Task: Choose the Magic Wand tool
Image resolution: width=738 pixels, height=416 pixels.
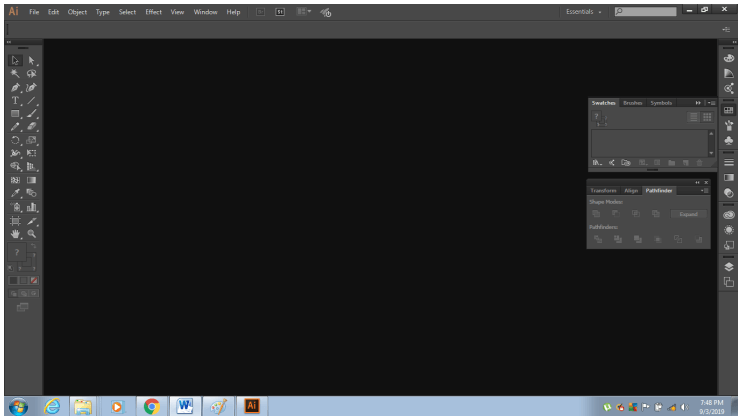Action: click(x=15, y=74)
